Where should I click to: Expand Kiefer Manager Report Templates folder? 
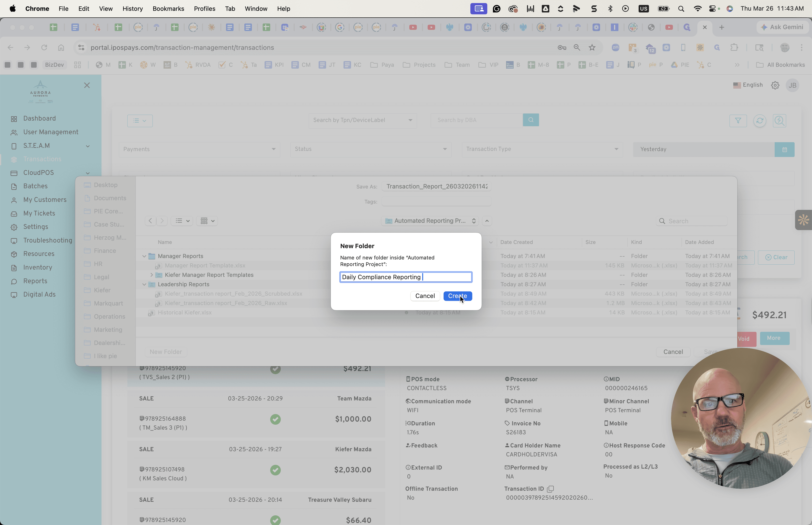click(152, 275)
